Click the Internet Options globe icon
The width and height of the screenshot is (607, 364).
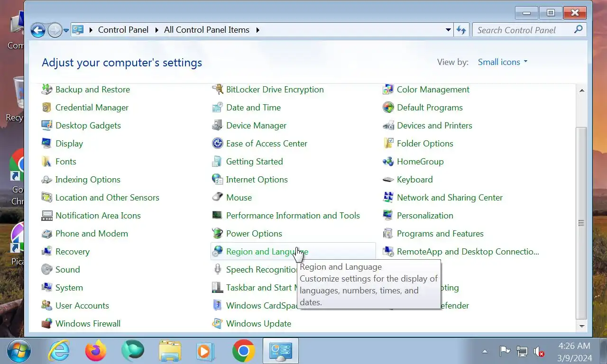217,179
